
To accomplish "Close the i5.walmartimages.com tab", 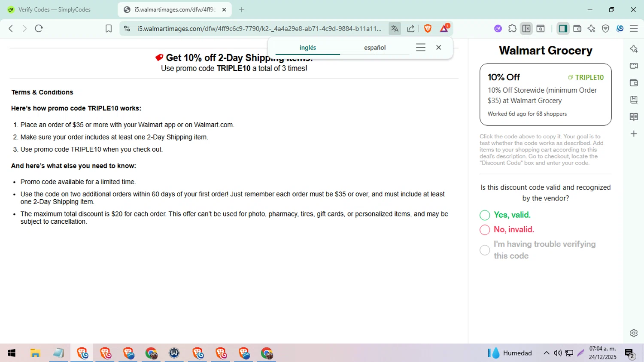I will point(224,9).
